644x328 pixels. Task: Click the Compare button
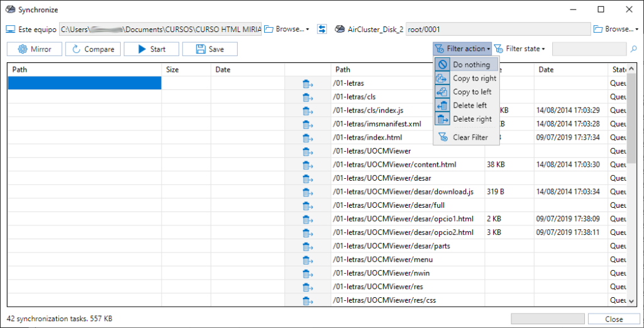93,49
